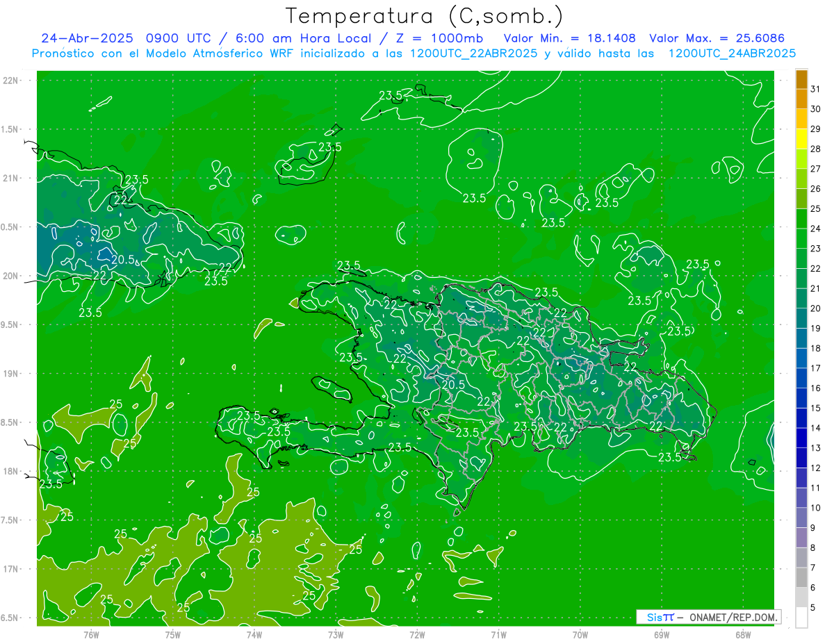This screenshot has height=644, width=834.
Task: Click the '19N' latitude axis label
Action: coord(11,373)
